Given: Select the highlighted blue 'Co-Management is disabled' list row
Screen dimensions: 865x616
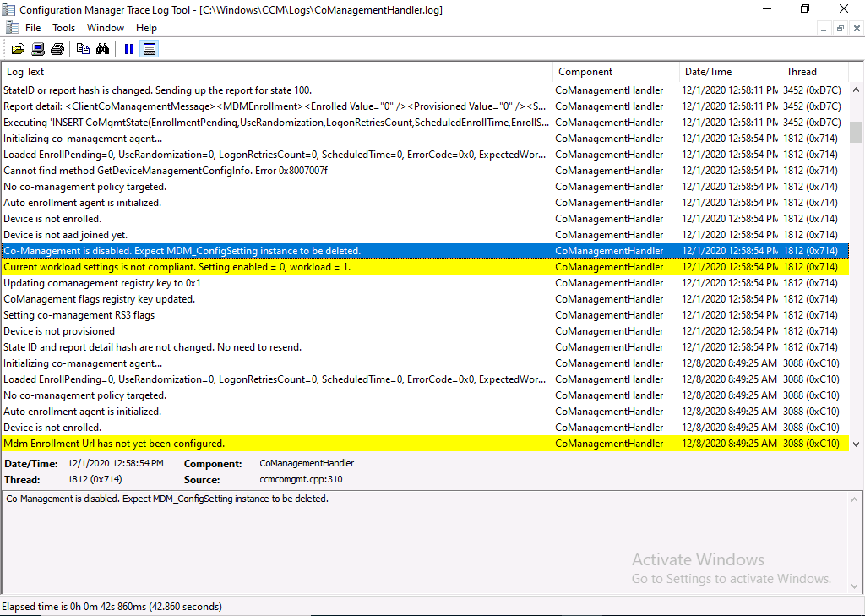Looking at the screenshot, I should (x=425, y=251).
